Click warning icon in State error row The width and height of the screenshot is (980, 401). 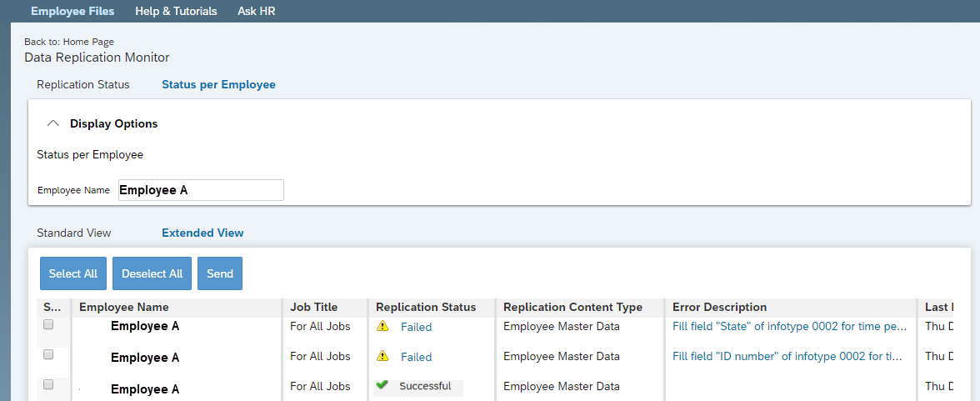[382, 326]
